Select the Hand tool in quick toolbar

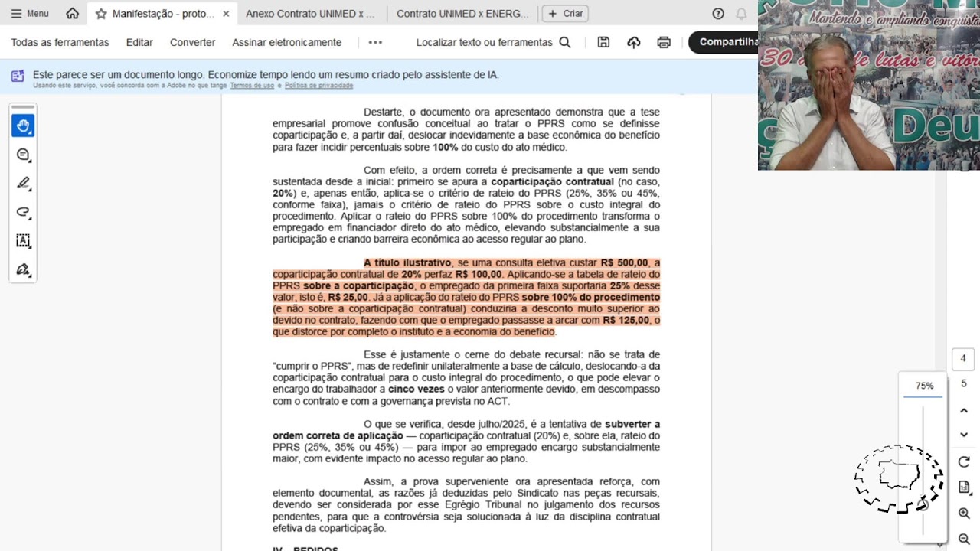click(x=23, y=126)
